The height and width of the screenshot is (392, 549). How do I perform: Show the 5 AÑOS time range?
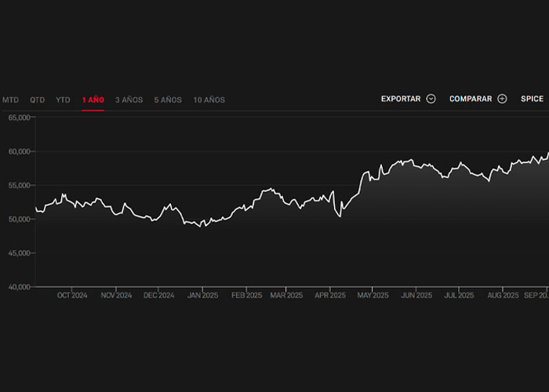pos(168,100)
